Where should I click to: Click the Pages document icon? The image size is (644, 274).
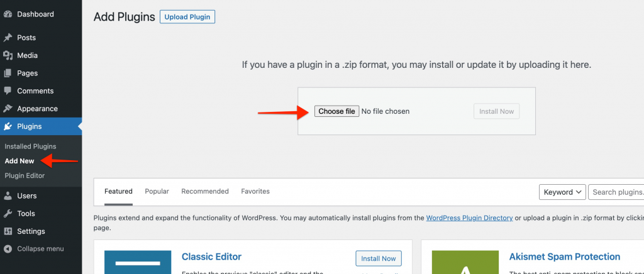click(8, 73)
